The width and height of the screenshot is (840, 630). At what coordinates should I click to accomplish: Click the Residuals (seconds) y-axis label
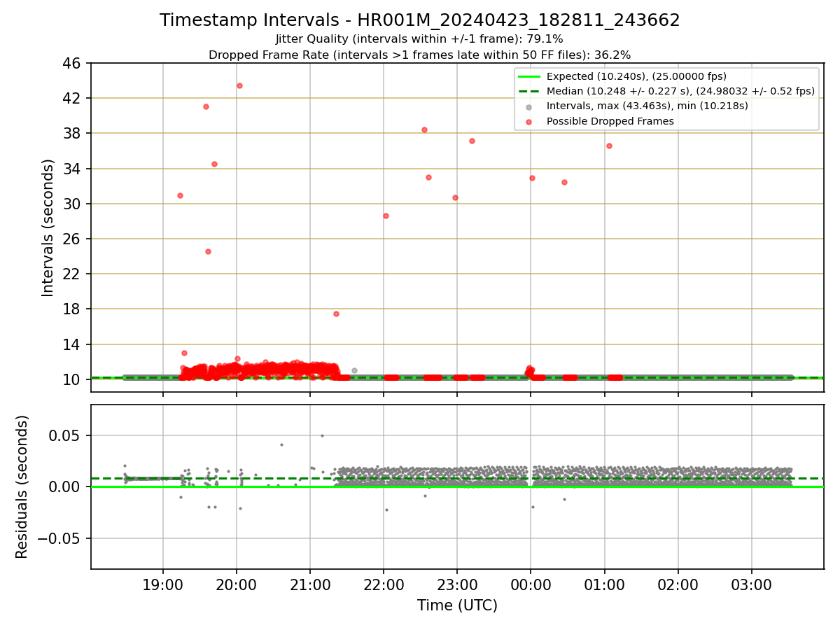point(22,486)
